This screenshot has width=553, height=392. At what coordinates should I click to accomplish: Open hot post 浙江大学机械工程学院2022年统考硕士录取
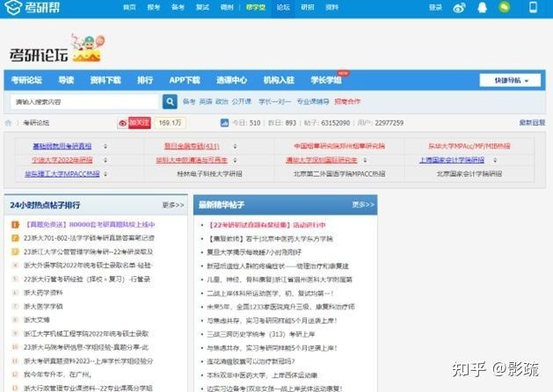click(86, 333)
